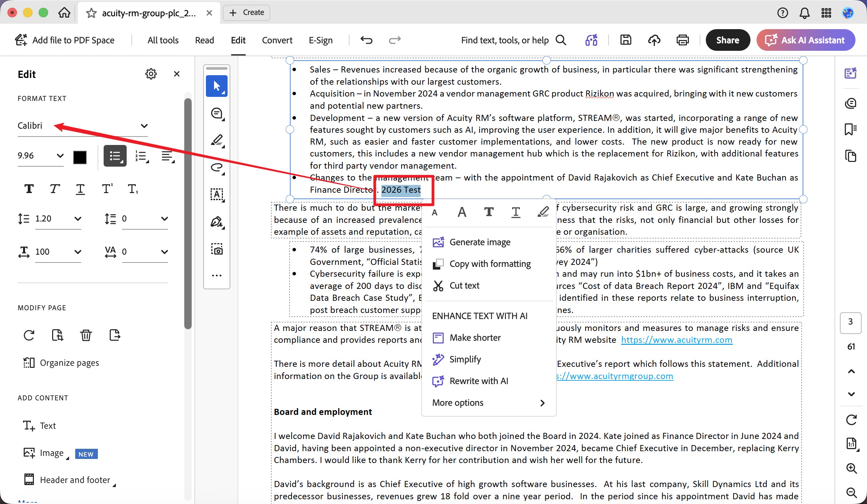This screenshot has height=504, width=867.
Task: Open line spacing 1.20 dropdown
Action: coord(58,218)
